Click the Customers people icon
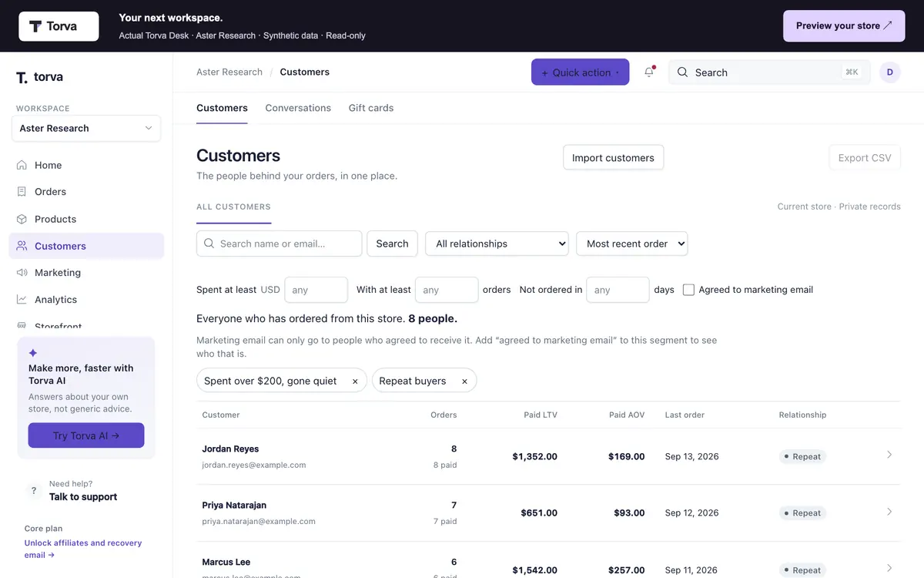Screen dimensions: 924x578 (x=22, y=246)
